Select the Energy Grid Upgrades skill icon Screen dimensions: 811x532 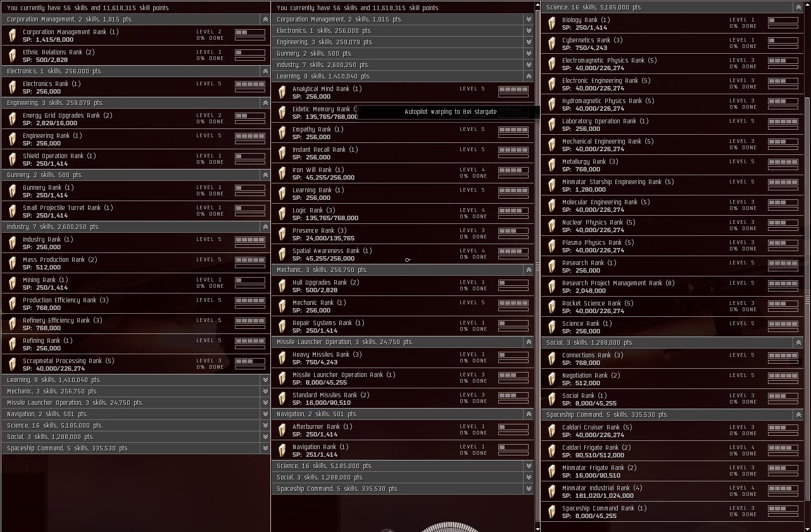(12, 119)
